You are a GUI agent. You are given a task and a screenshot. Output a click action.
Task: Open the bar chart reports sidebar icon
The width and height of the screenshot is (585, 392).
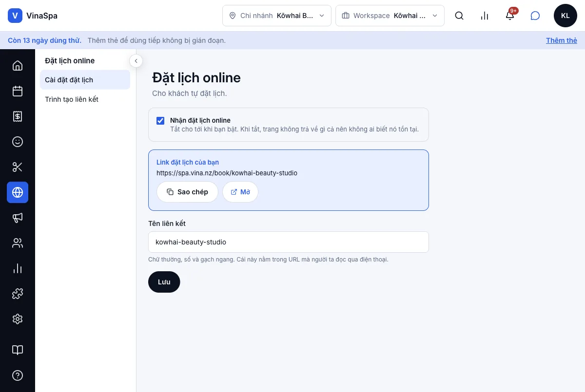[x=18, y=268]
